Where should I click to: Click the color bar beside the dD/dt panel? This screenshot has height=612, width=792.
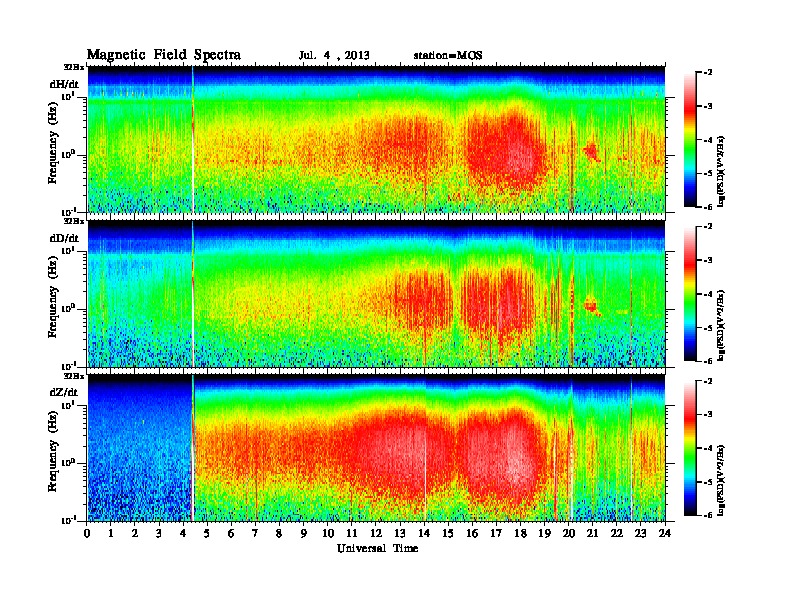point(690,293)
